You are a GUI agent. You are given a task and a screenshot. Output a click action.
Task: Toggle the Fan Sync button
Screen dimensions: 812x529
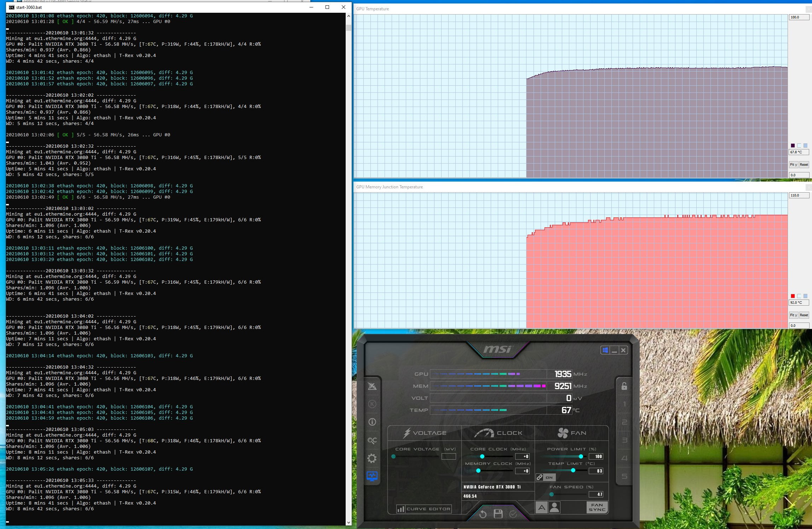click(x=597, y=507)
